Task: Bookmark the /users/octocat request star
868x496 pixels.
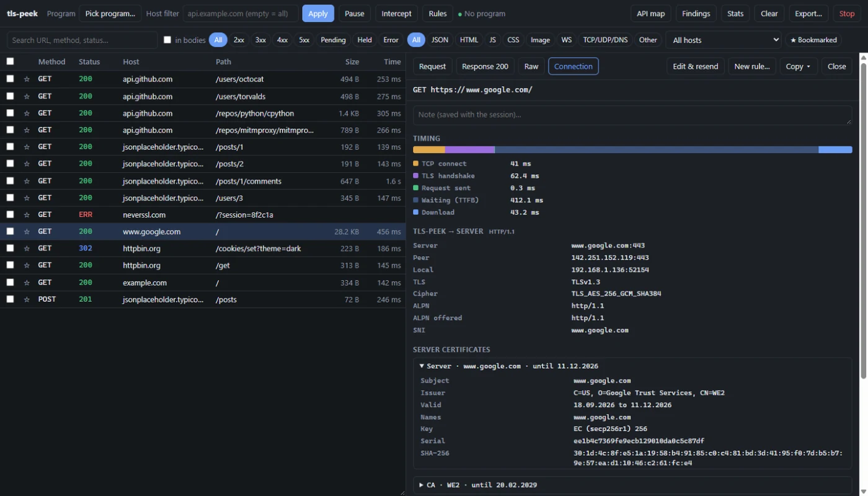Action: 27,79
